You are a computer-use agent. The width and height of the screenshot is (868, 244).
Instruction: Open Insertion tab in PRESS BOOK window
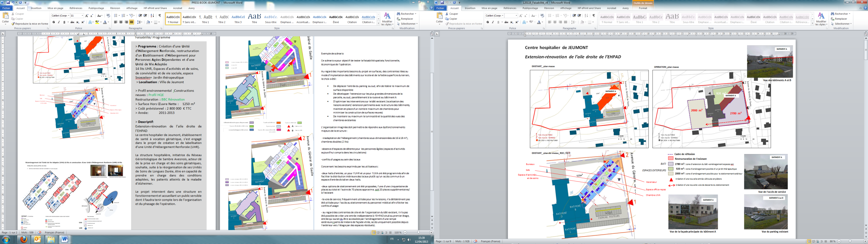[36, 8]
